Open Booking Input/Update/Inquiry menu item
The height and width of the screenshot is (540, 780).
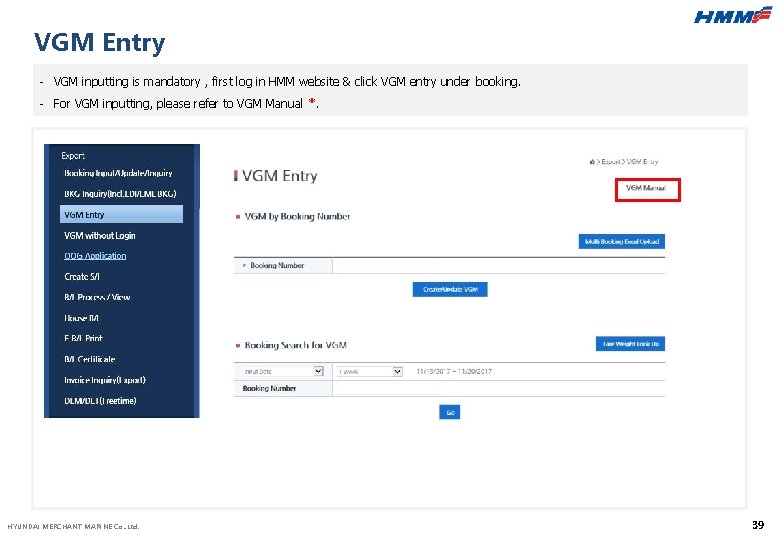click(x=118, y=173)
